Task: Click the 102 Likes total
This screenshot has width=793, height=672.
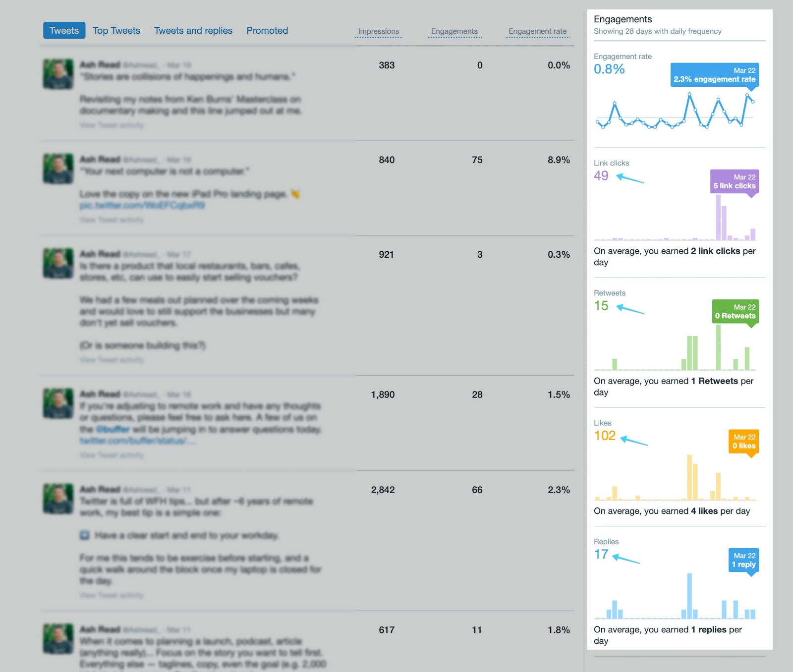Action: 605,436
